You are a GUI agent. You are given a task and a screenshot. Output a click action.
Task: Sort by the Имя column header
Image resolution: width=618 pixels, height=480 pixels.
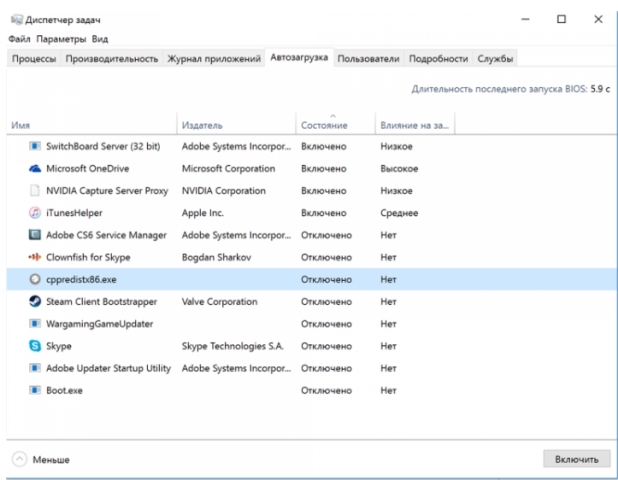tap(92, 125)
